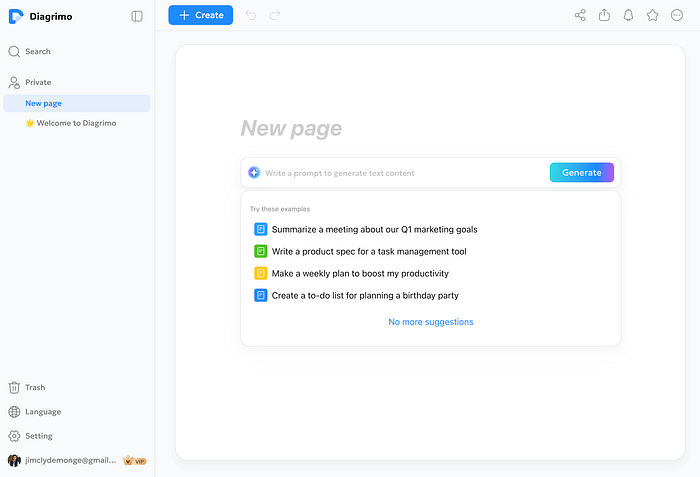The width and height of the screenshot is (700, 477).
Task: Click the Private person icon
Action: coord(14,83)
